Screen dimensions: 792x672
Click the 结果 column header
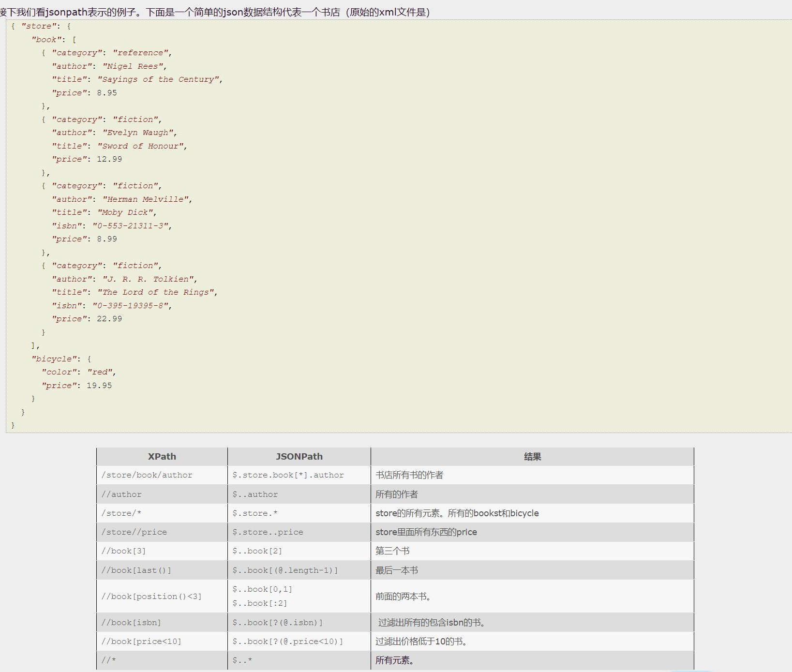coord(532,457)
